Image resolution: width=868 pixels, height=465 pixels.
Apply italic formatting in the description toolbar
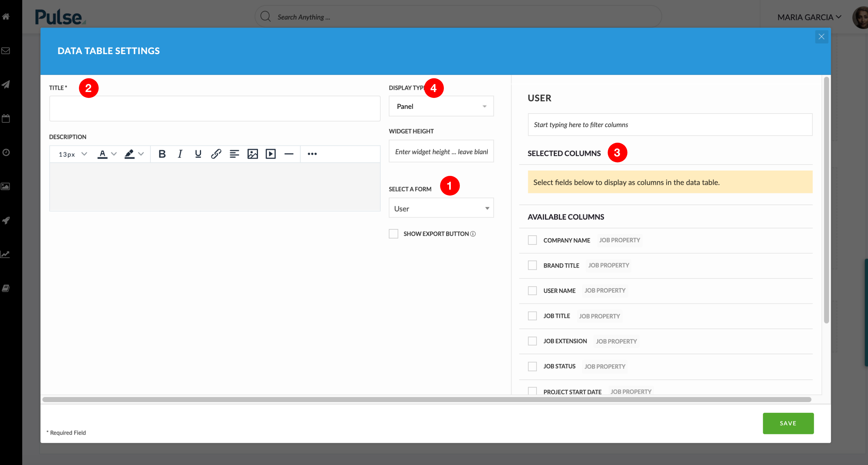pyautogui.click(x=180, y=154)
